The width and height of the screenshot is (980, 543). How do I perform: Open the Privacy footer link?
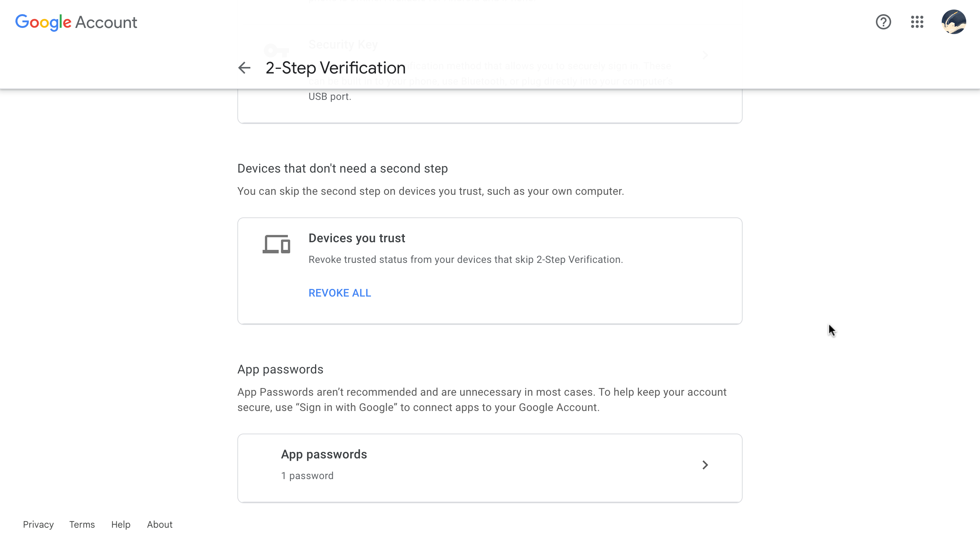coord(38,524)
